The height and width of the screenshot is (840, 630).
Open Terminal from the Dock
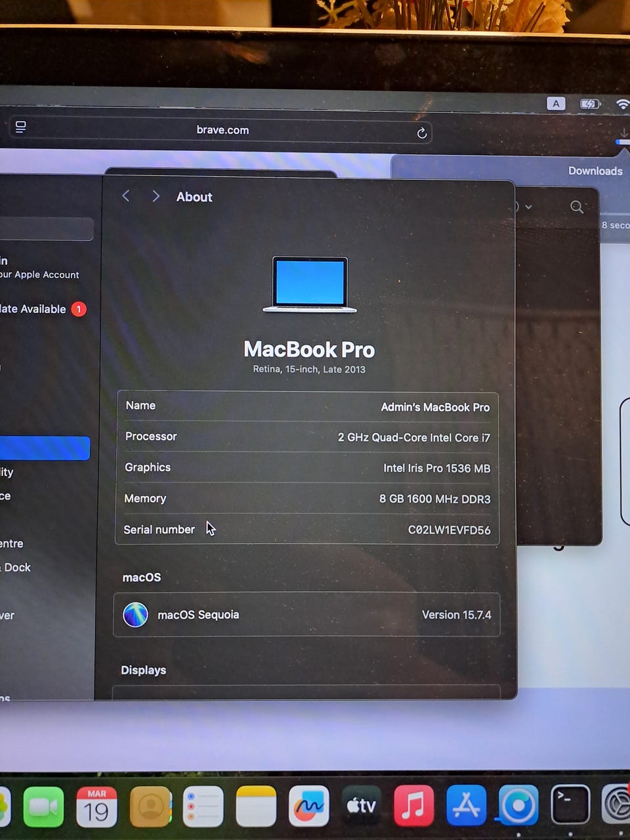click(570, 805)
